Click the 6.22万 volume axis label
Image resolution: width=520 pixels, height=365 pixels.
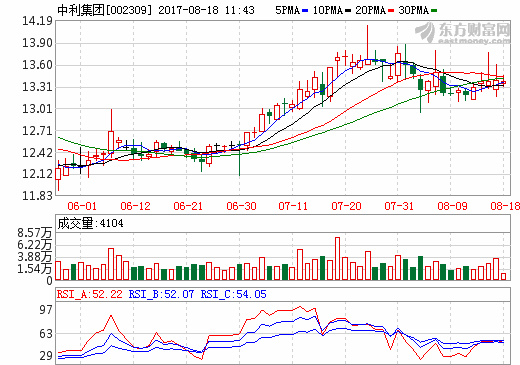point(35,245)
